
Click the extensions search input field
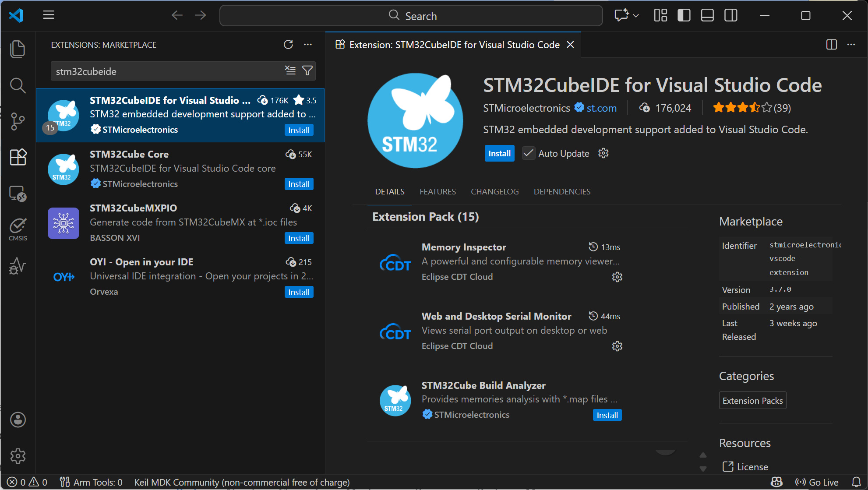point(166,71)
